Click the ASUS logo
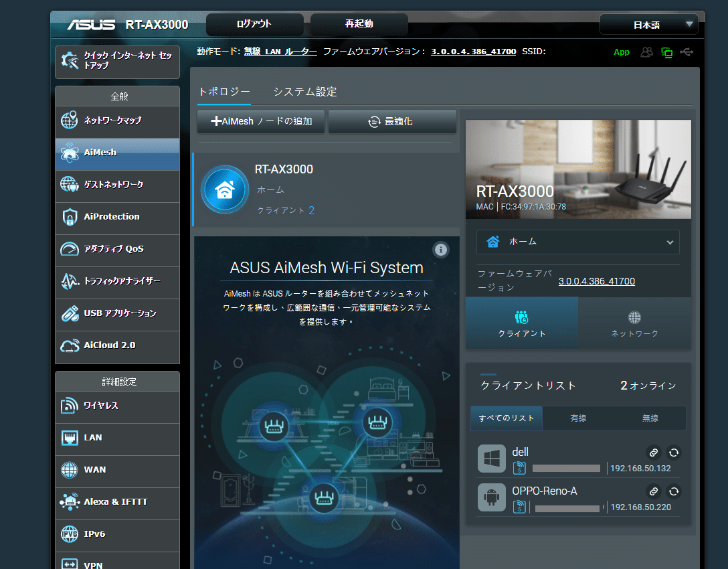728x569 pixels. (91, 25)
